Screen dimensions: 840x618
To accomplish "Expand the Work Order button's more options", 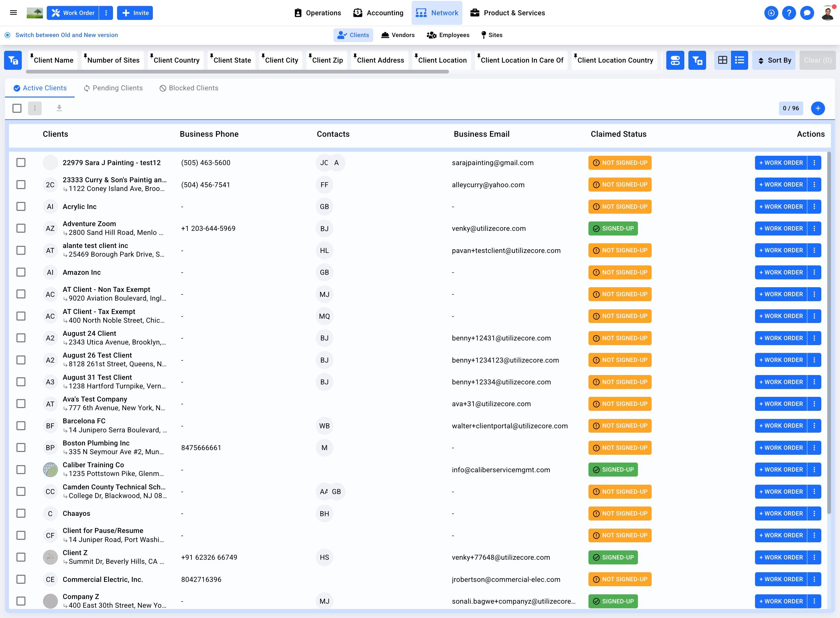I will [x=106, y=13].
